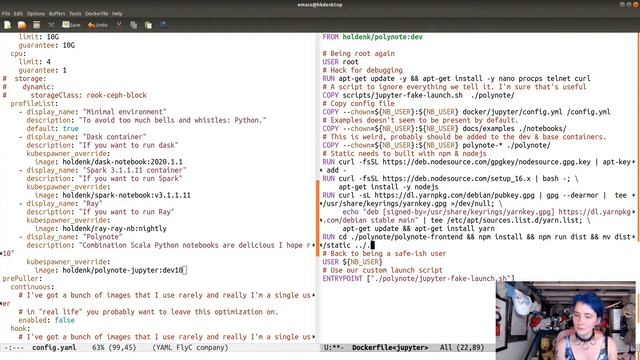
Task: Click the Open File folder icon
Action: tap(22, 25)
